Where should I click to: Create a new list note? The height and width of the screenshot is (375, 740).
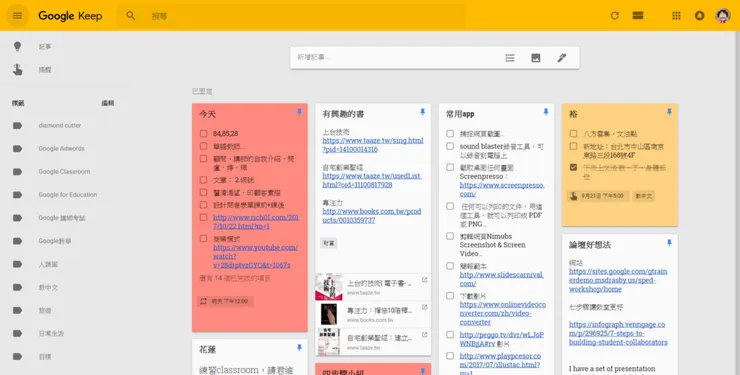coord(510,58)
